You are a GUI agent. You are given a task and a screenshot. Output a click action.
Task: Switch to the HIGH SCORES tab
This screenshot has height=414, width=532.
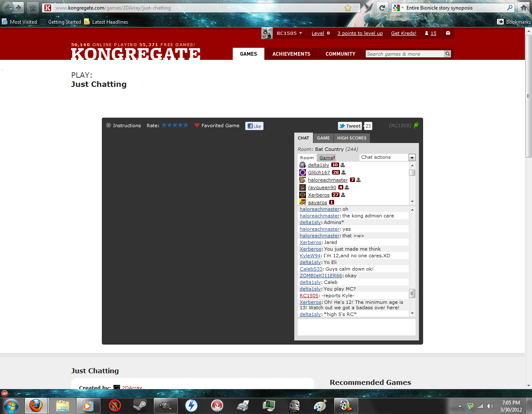352,138
